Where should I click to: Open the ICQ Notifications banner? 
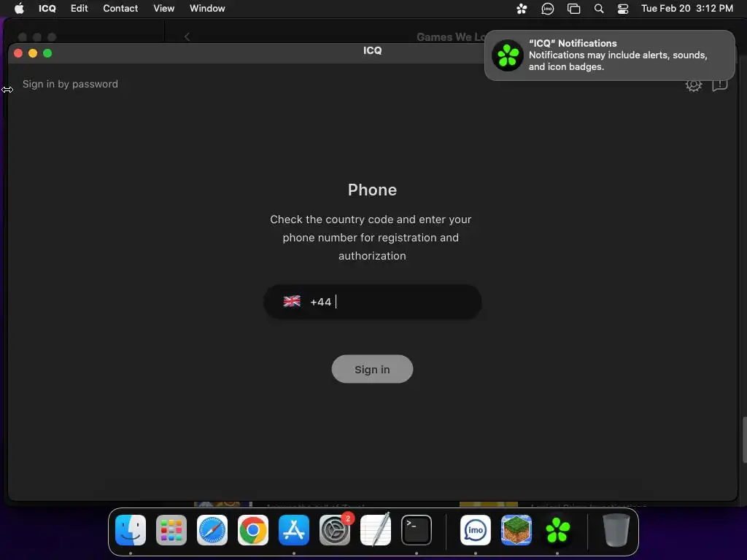[x=609, y=55]
